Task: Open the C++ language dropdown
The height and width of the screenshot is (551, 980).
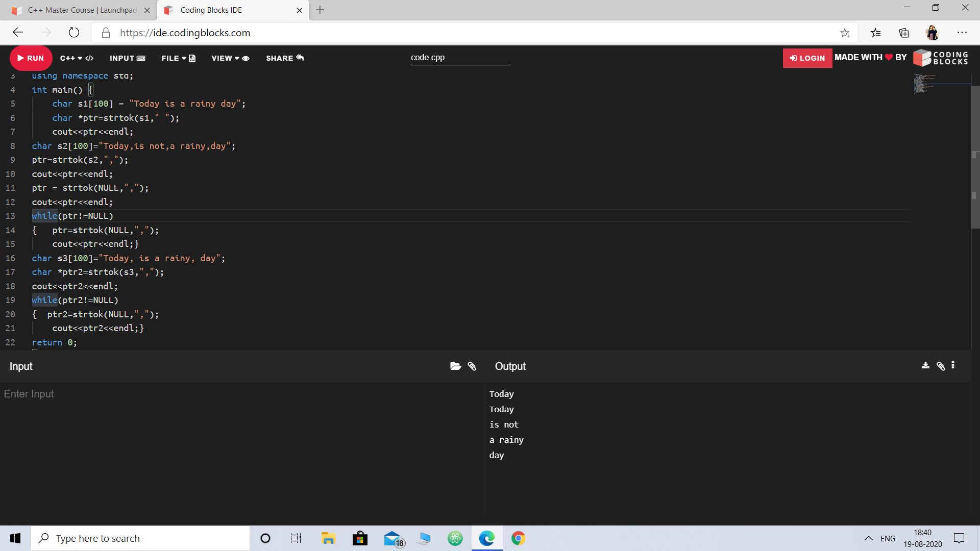Action: (x=77, y=58)
